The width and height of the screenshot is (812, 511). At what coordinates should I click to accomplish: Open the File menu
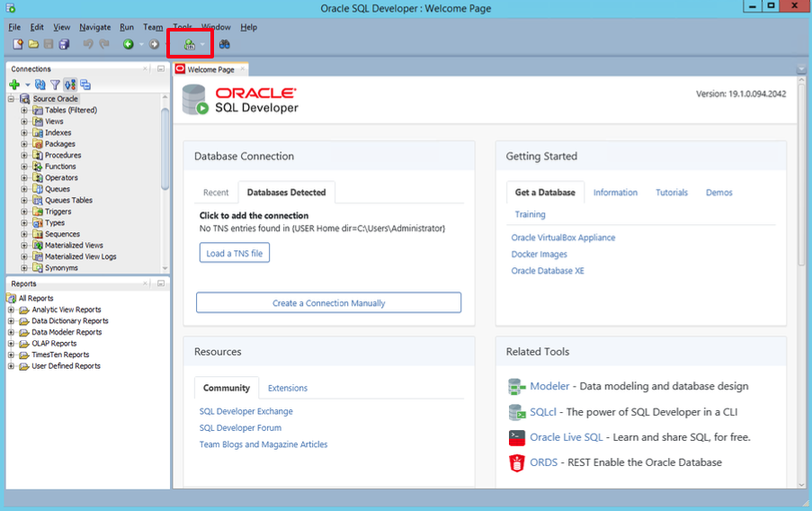click(14, 27)
